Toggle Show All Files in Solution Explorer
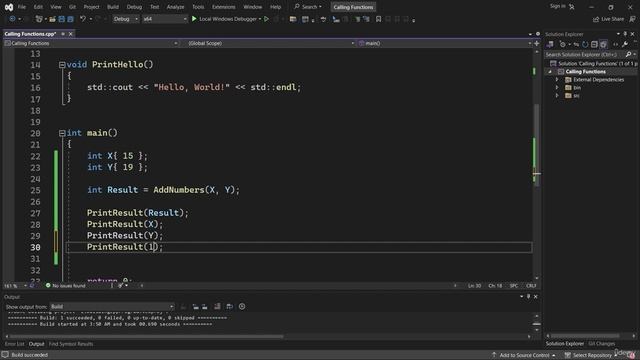The image size is (640, 360). coord(603,44)
